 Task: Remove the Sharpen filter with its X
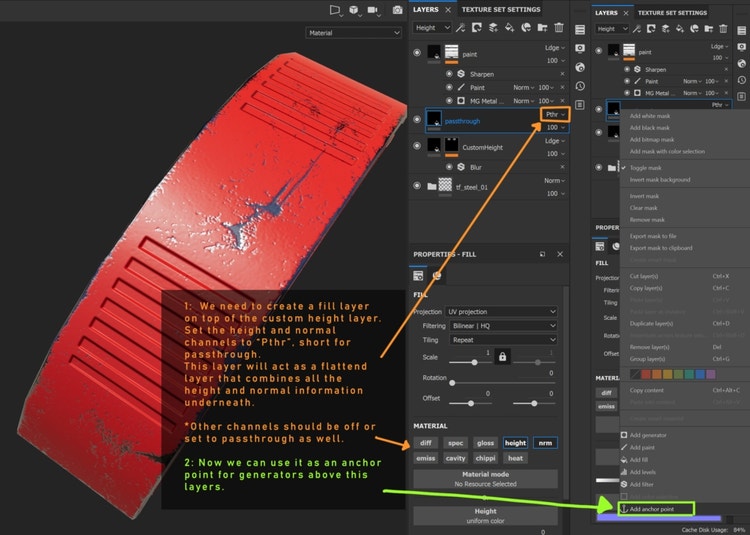(x=561, y=74)
